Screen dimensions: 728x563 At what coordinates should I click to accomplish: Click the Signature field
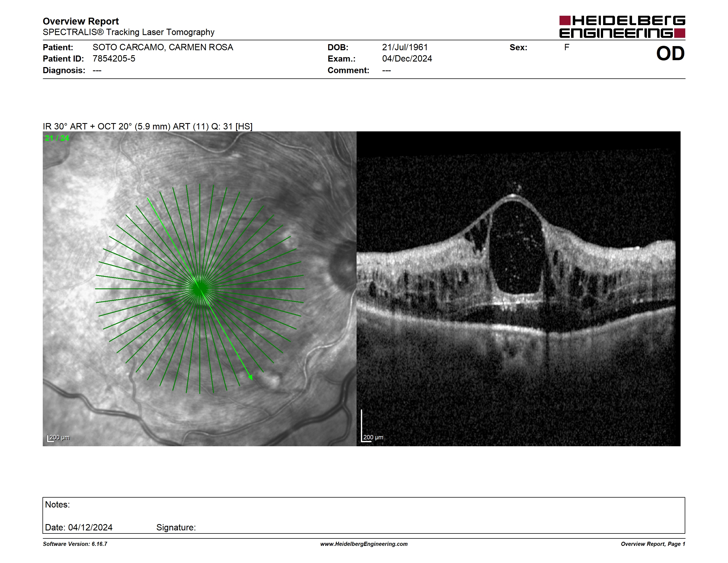tap(176, 527)
